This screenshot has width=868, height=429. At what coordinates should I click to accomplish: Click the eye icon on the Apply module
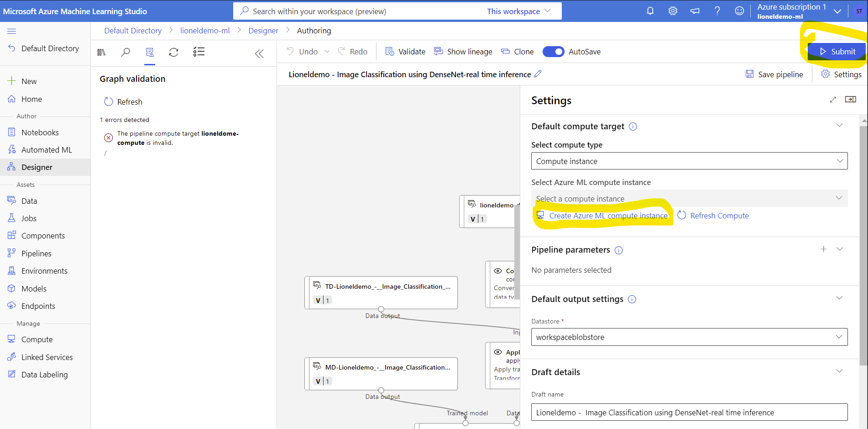498,352
